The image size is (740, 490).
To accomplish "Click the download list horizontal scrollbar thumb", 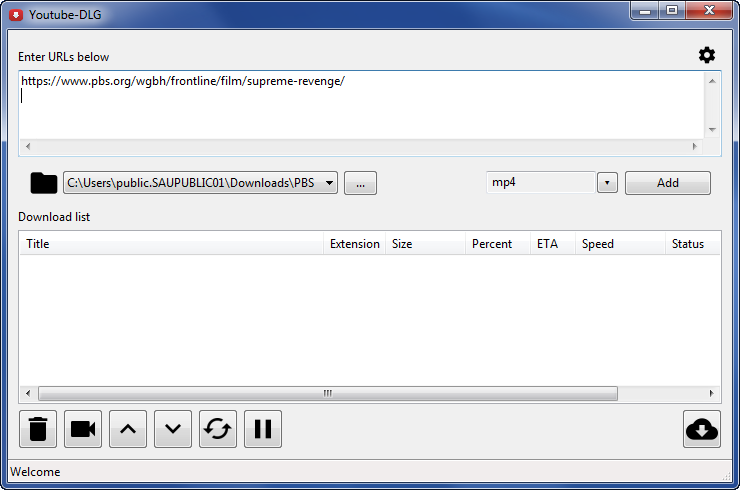I will pos(328,393).
